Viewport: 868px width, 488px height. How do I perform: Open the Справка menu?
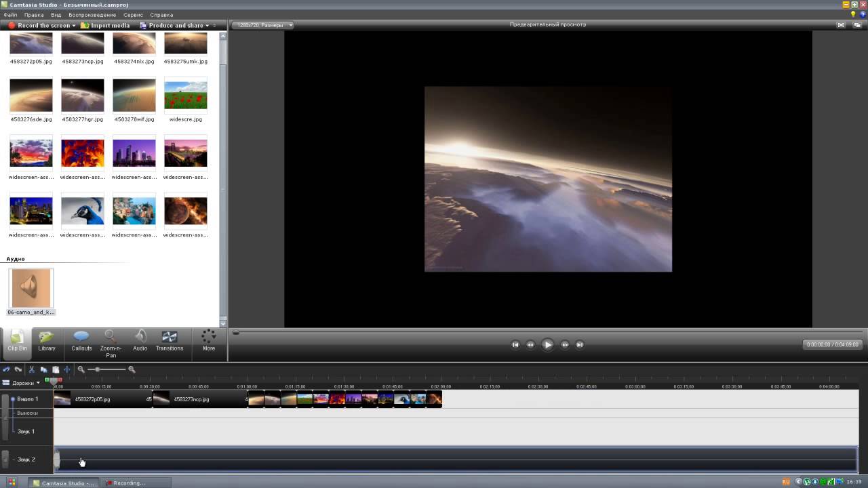pos(161,15)
